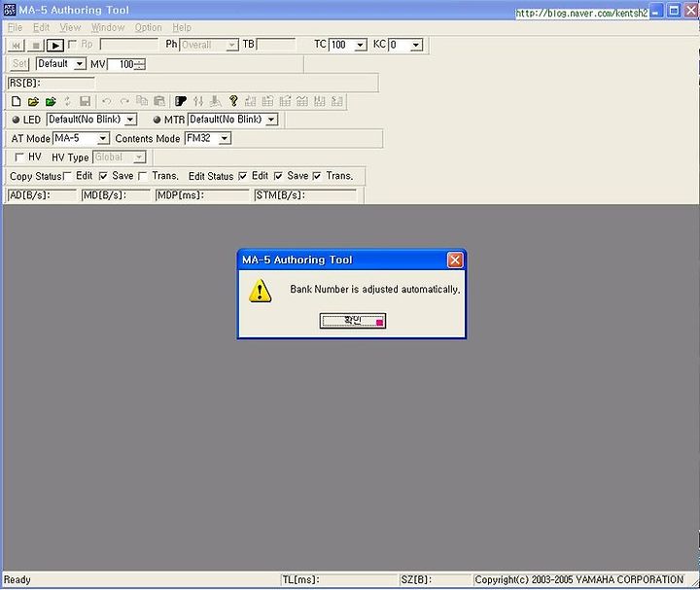Click the last grayed icon in toolbar row

(337, 101)
